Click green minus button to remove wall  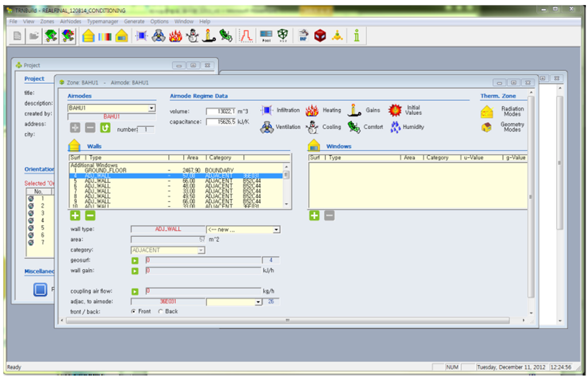click(x=90, y=215)
